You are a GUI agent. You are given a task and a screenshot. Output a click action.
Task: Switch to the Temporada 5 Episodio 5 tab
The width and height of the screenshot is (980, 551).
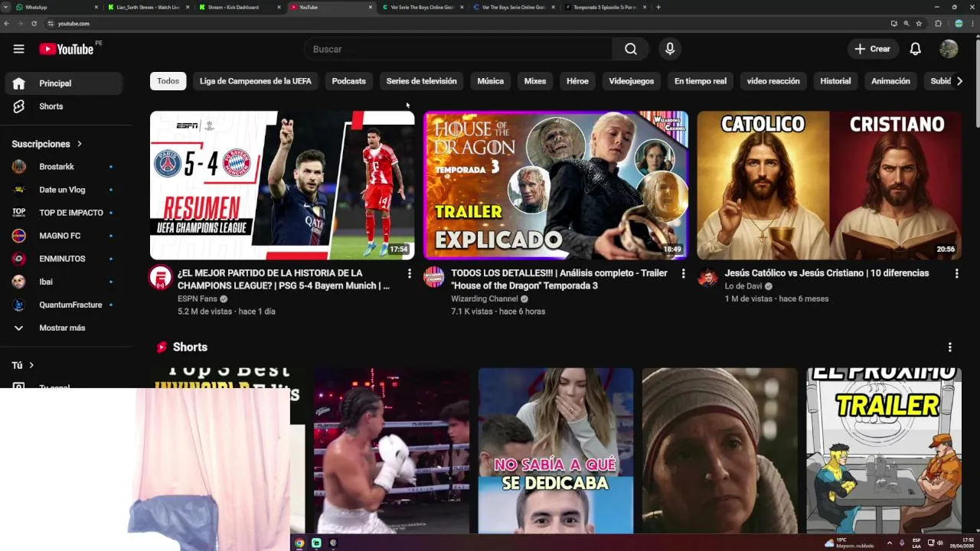[606, 7]
